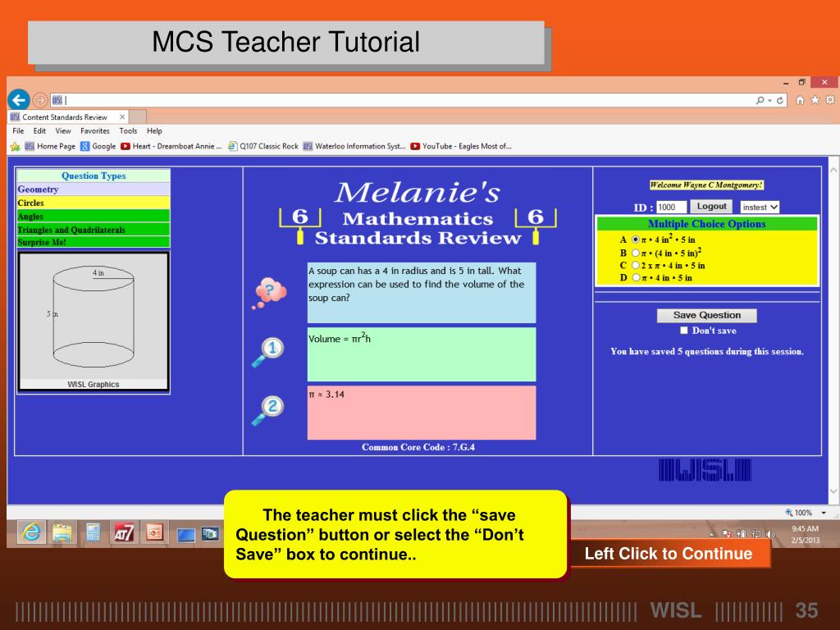Click the browser forward arrow button
Image resolution: width=840 pixels, height=630 pixels.
coord(39,99)
